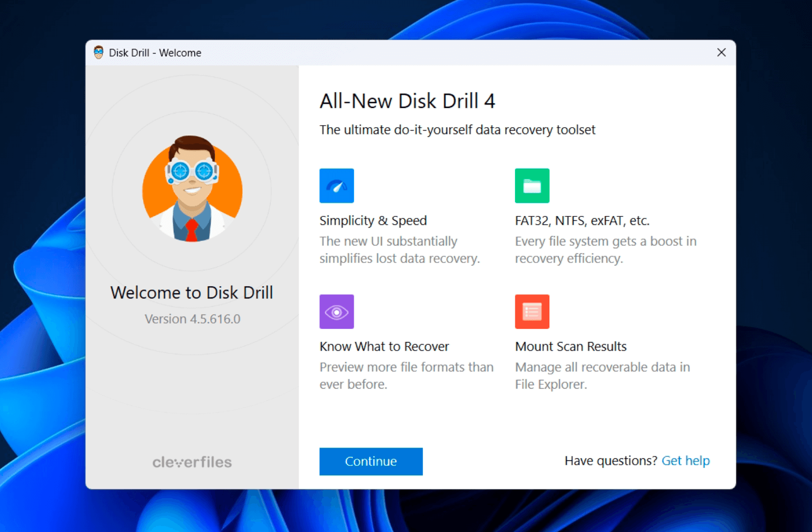Click the 'Have questions?' text
Screen dimensions: 812x532
[x=611, y=461]
